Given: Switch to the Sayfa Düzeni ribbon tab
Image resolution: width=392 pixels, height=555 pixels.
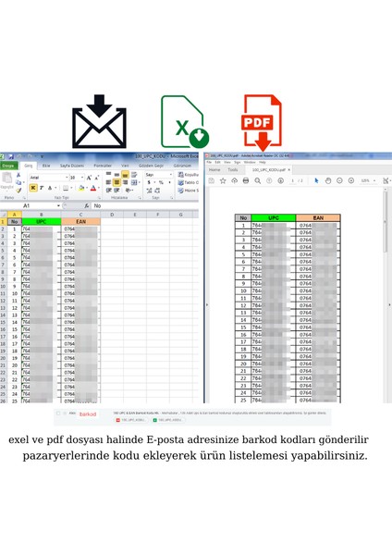Looking at the screenshot, I should 72,166.
